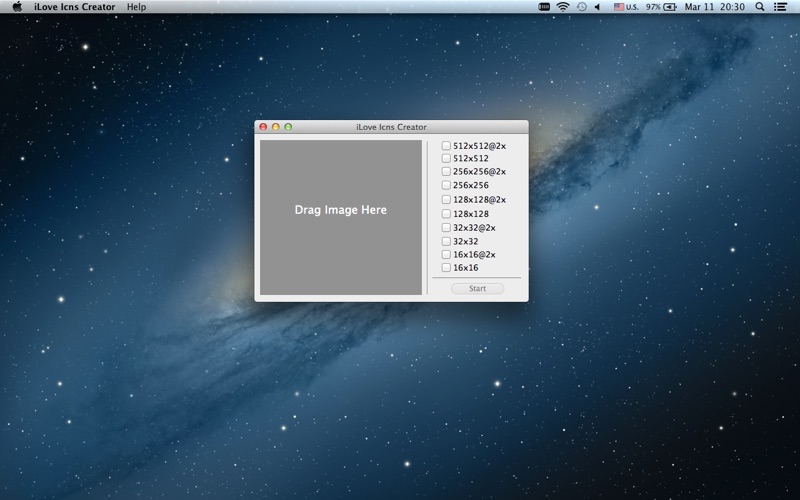Toggle the 32x32@2x checkbox
Screen dimensions: 800x500
point(446,227)
